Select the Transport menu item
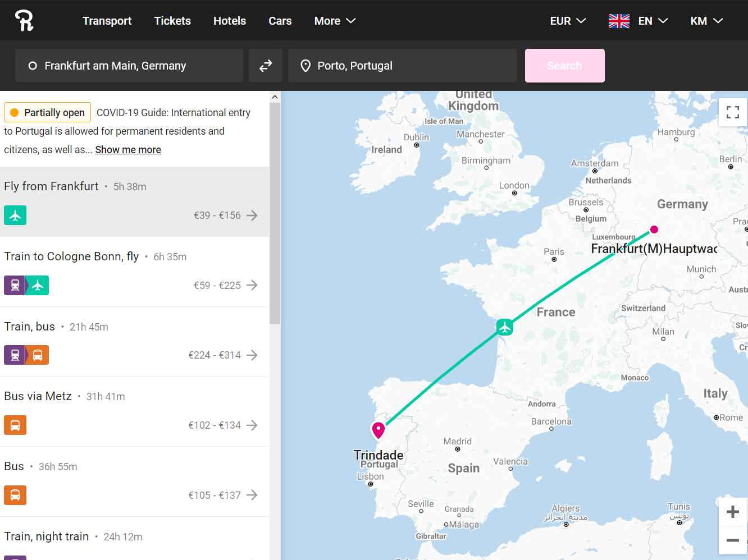Image resolution: width=748 pixels, height=560 pixels. click(x=107, y=21)
